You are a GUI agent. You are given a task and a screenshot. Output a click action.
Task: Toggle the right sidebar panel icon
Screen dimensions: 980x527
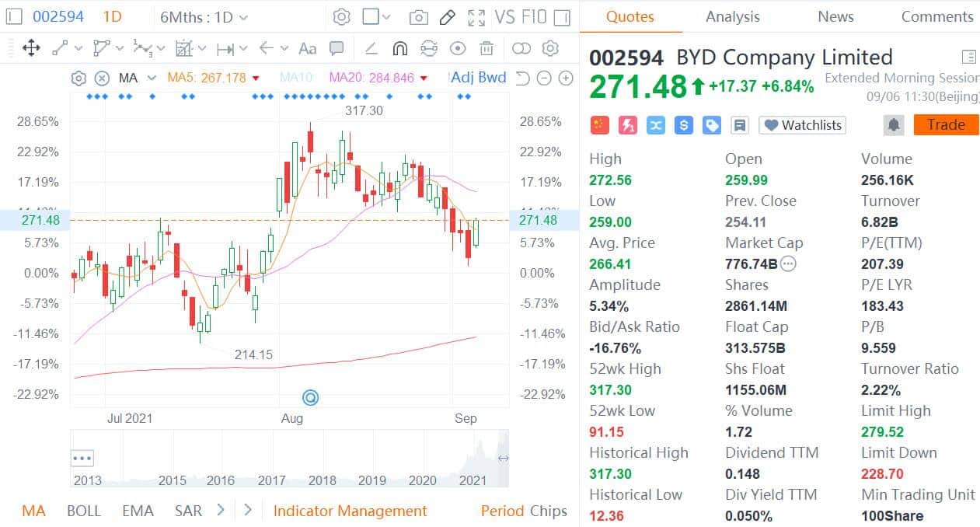click(563, 17)
